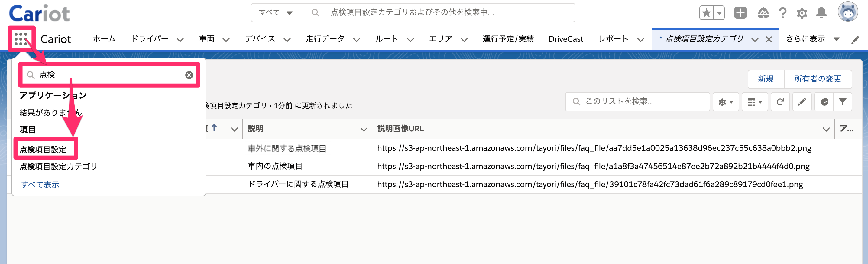Expand the 車両 tab menu
868x264 pixels.
(x=226, y=40)
